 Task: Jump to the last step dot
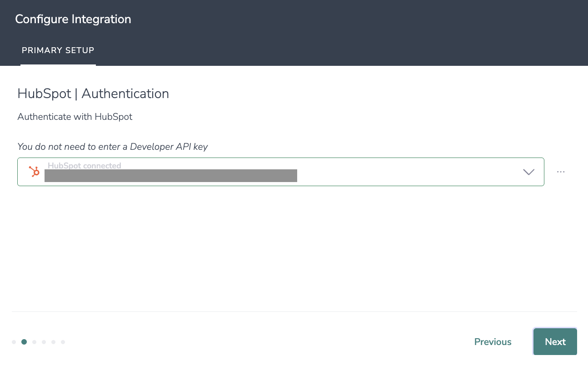63,342
